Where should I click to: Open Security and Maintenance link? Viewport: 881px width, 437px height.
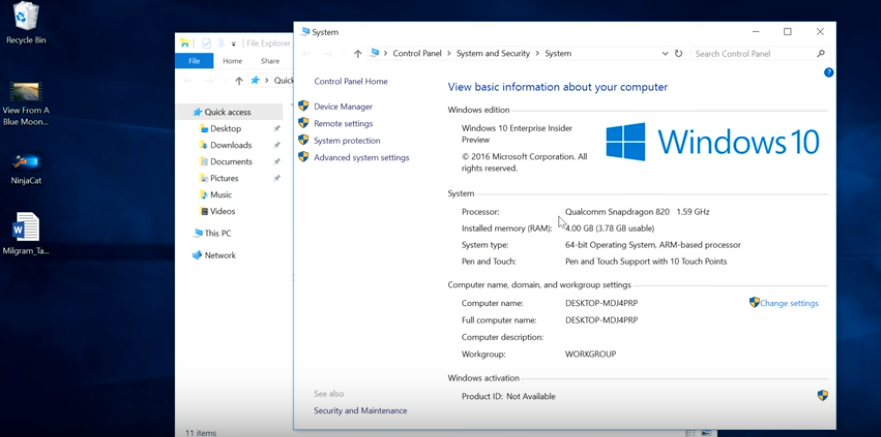tap(360, 411)
